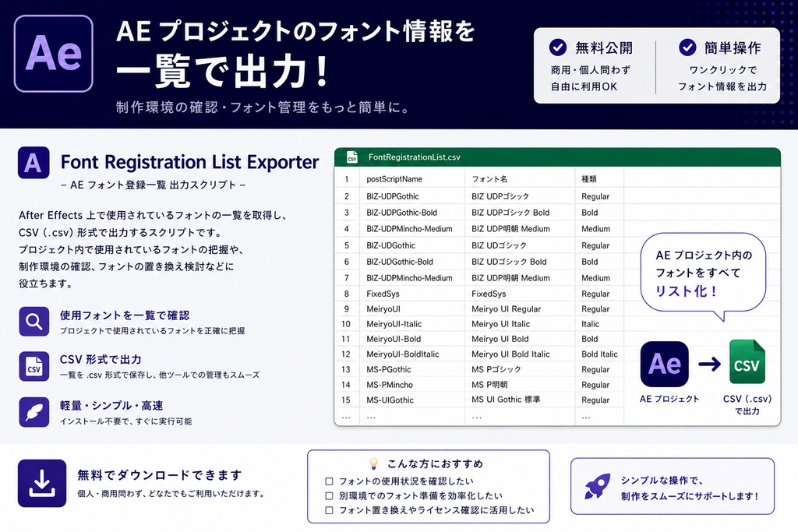This screenshot has width=798, height=532.
Task: Click row number 1 in the spreadsheet
Action: click(347, 179)
